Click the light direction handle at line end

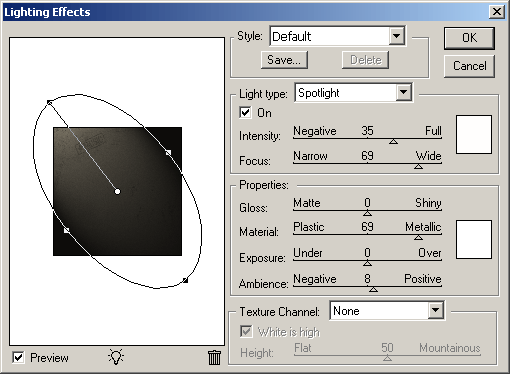pyautogui.click(x=49, y=102)
